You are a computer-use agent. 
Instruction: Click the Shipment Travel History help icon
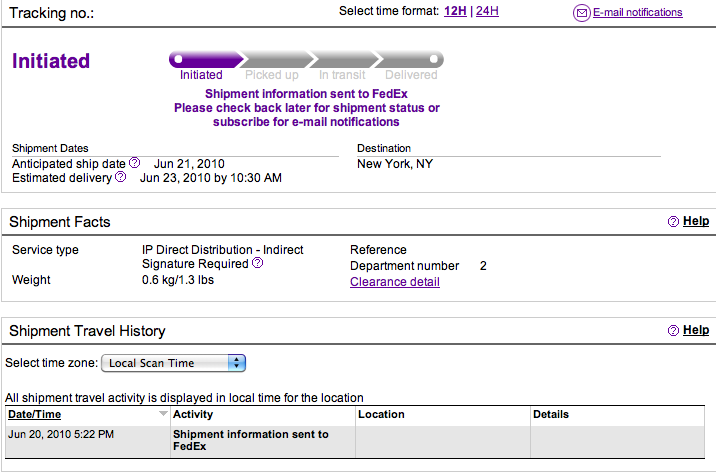click(x=673, y=330)
